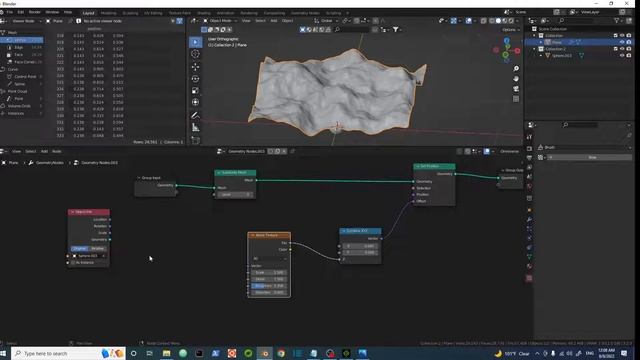
Task: Open the 3D viewport View menu
Action: coord(246,21)
